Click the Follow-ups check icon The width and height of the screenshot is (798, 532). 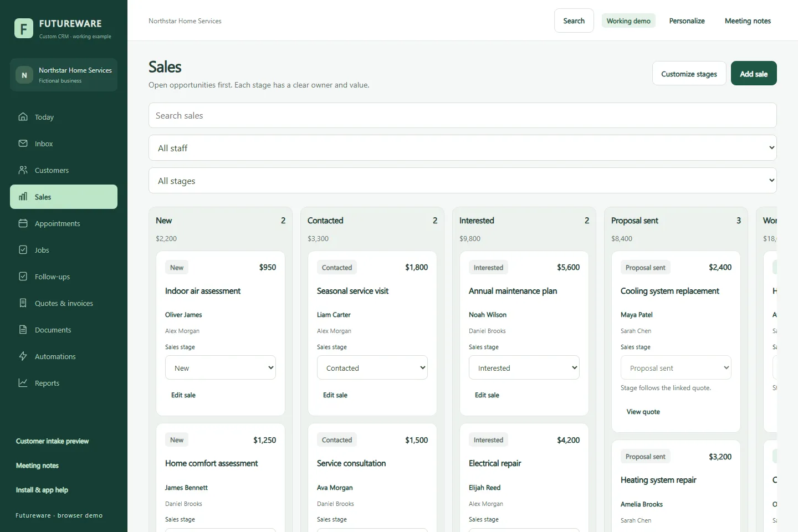click(23, 277)
